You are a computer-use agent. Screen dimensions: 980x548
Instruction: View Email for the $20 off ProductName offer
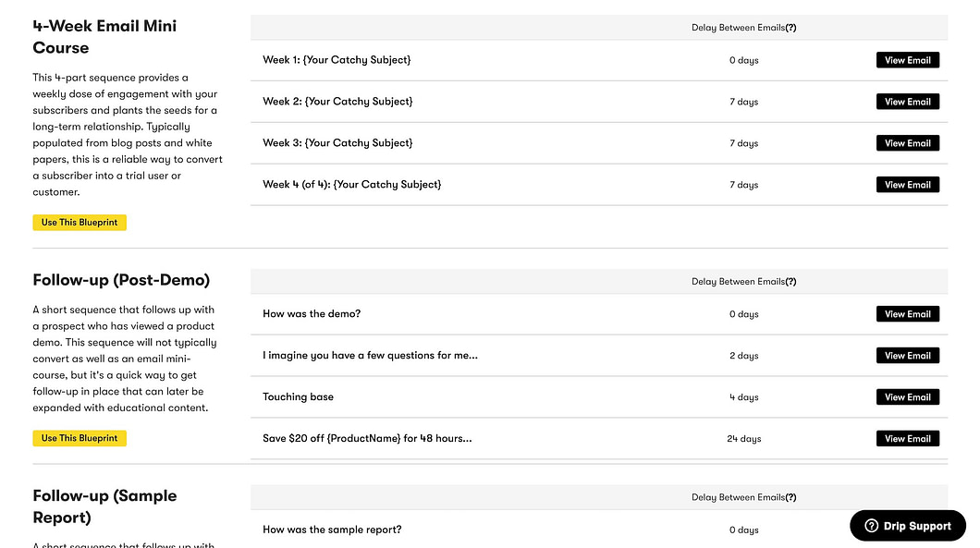(907, 438)
